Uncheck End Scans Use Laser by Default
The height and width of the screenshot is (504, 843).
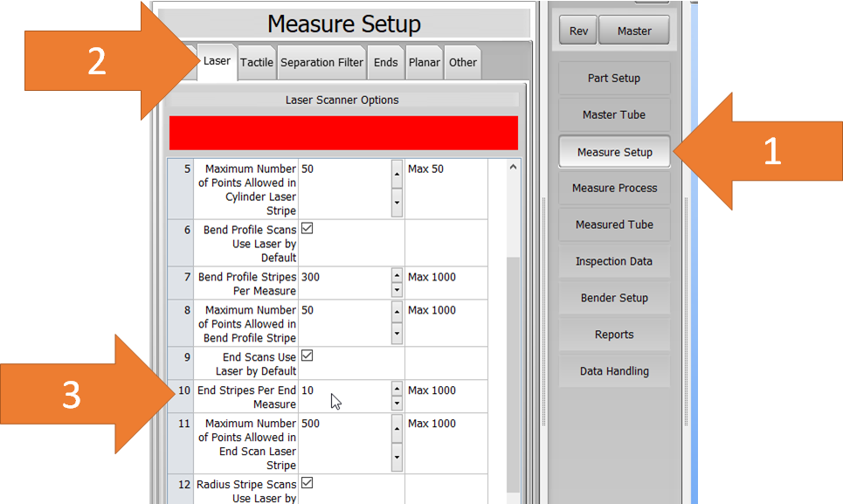pyautogui.click(x=307, y=356)
